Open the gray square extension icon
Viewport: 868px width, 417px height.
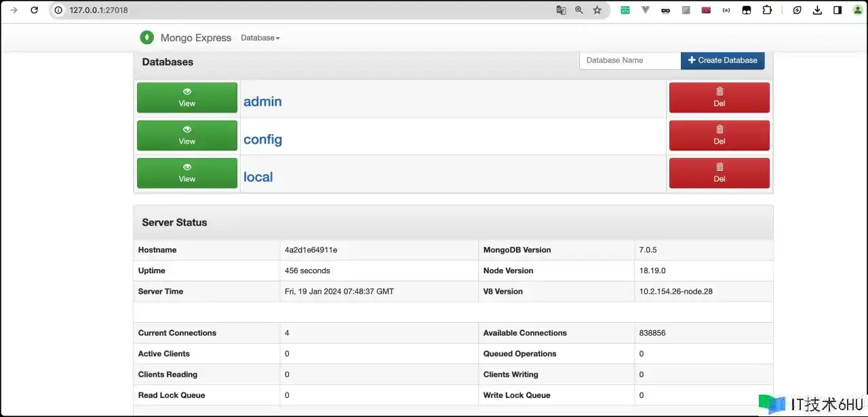[686, 10]
